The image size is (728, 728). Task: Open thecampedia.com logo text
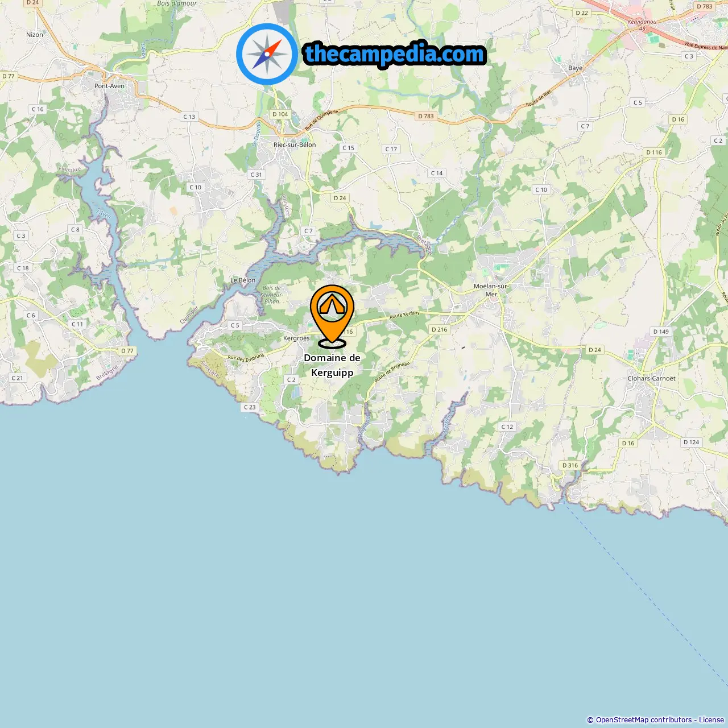pos(395,55)
